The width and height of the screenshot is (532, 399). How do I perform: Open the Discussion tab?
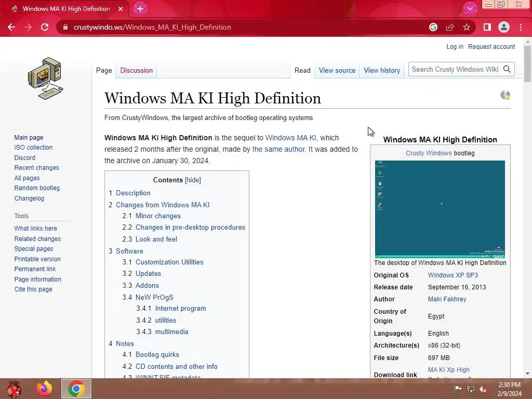click(x=137, y=70)
